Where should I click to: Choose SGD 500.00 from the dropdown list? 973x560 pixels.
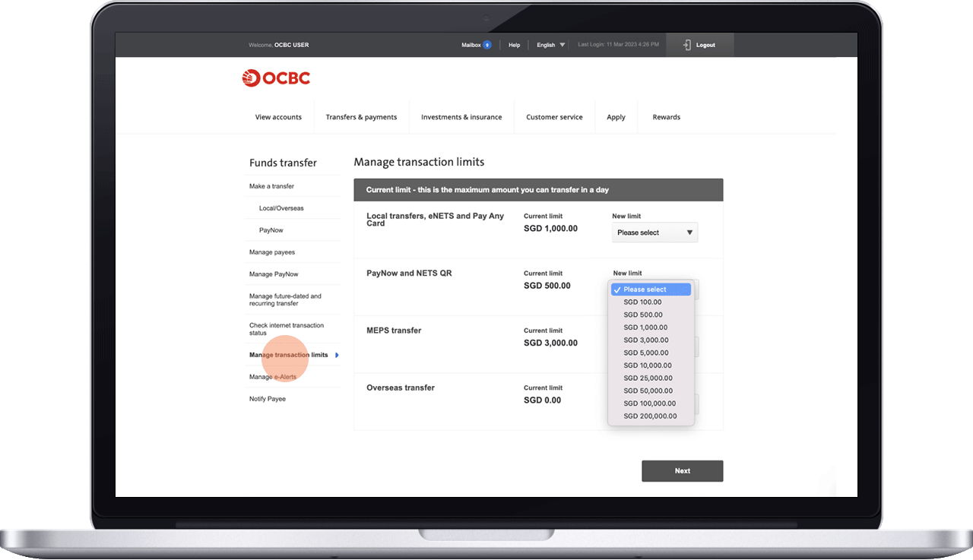click(x=642, y=315)
